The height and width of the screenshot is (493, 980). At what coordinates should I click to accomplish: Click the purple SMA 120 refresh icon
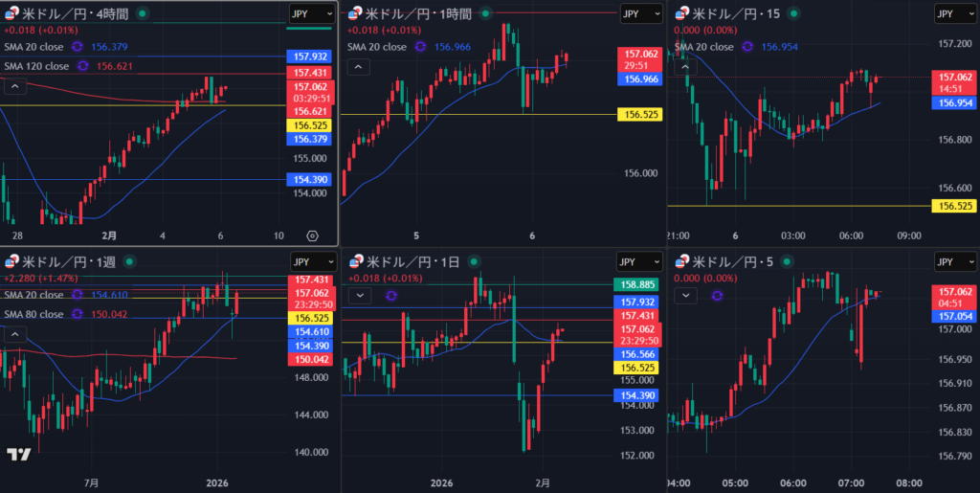pos(83,66)
